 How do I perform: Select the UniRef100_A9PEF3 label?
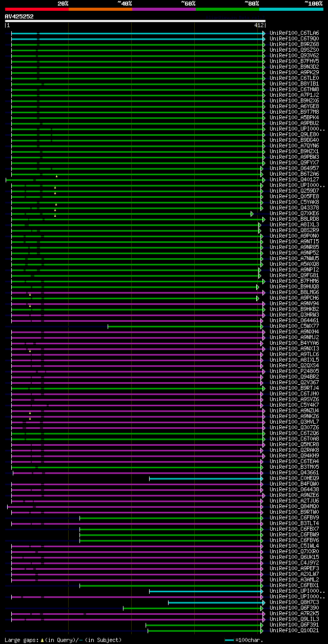pyautogui.click(x=294, y=568)
